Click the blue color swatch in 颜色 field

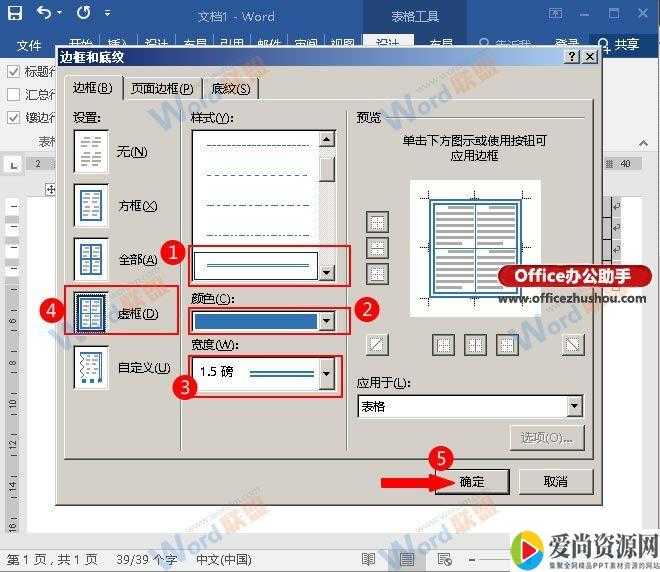pos(254,321)
